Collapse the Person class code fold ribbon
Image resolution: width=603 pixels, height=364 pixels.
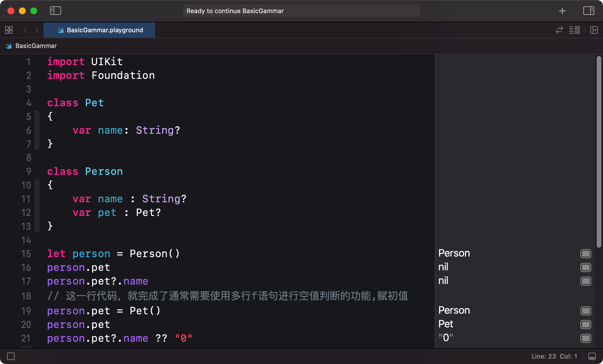tap(37, 206)
